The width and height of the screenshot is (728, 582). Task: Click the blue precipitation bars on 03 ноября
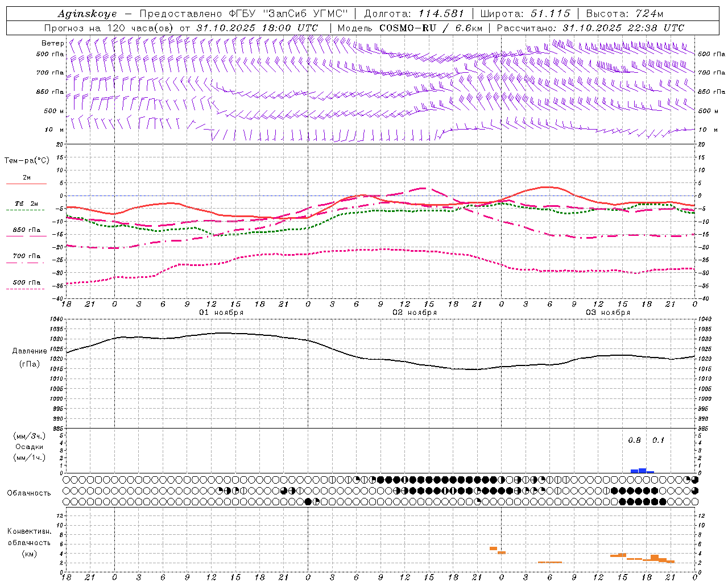pyautogui.click(x=643, y=471)
